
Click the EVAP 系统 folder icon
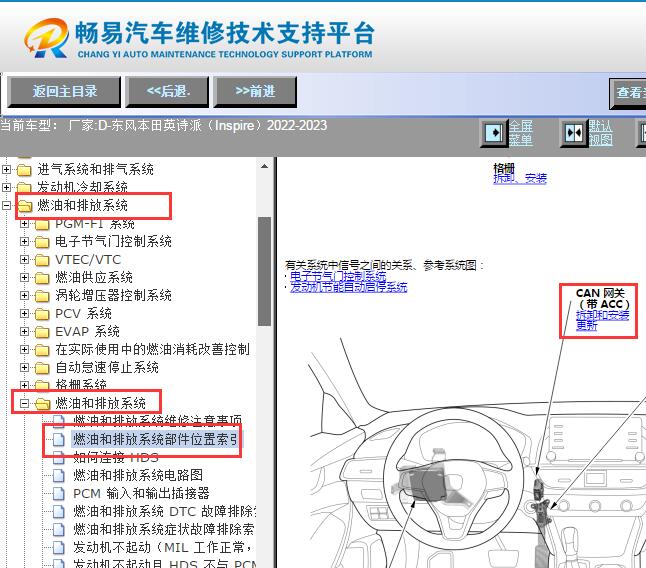tap(42, 332)
